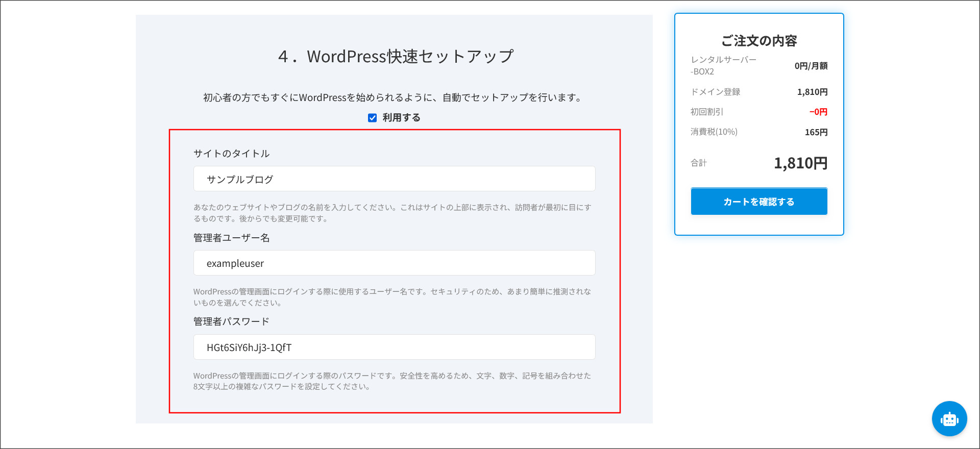The width and height of the screenshot is (980, 449).
Task: Open the chatbot assistant icon
Action: point(949,419)
